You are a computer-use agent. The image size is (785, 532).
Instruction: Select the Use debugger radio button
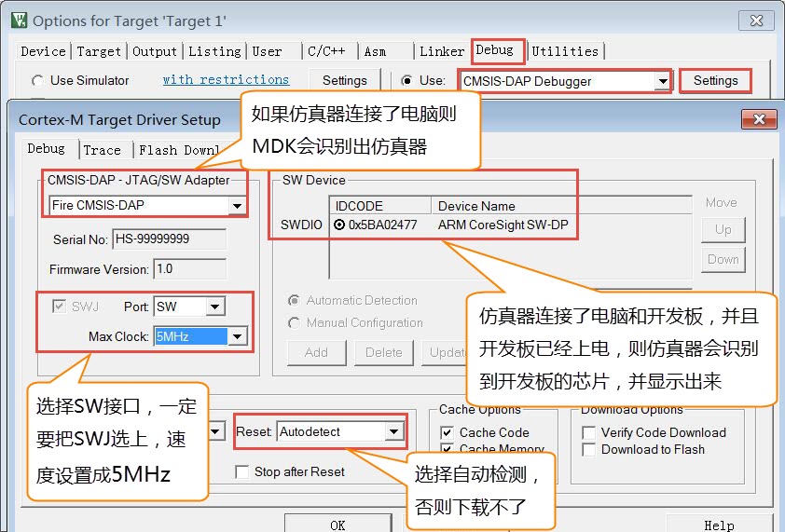[407, 80]
